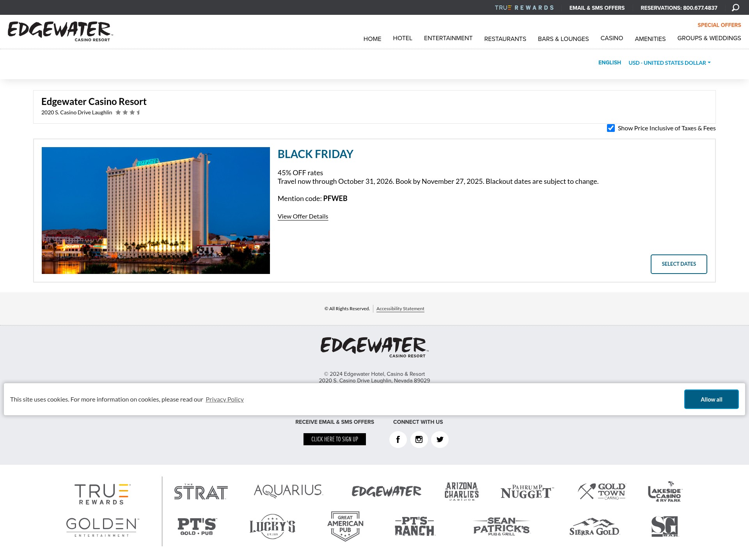Click the PFWEB code text
This screenshot has height=560, width=749.
click(x=335, y=199)
